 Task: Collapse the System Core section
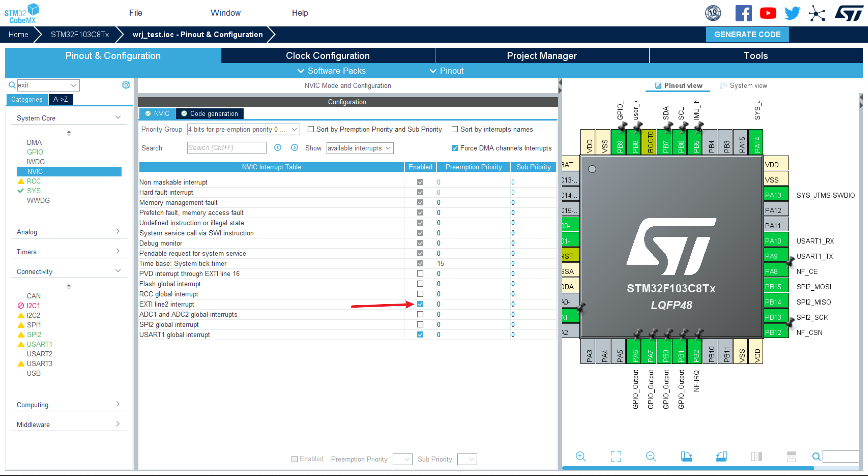[x=69, y=118]
